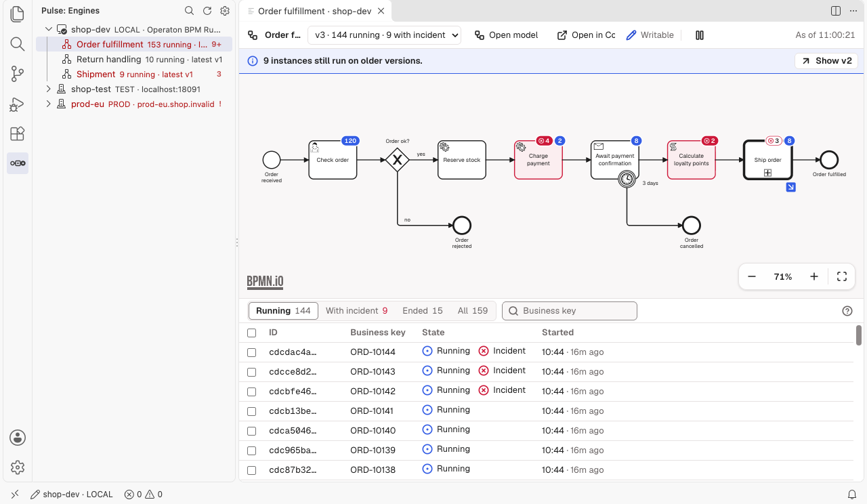
Task: Click the bpmn.io logo link
Action: [265, 282]
